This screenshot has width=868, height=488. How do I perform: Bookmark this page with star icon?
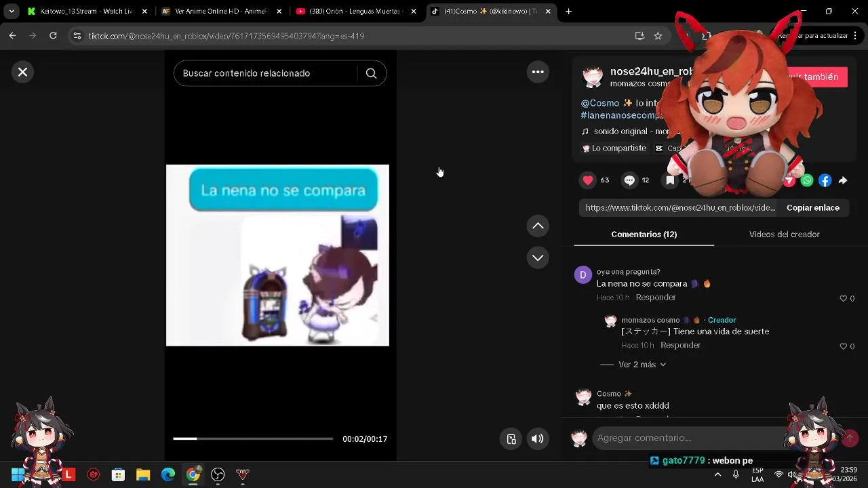click(x=658, y=36)
